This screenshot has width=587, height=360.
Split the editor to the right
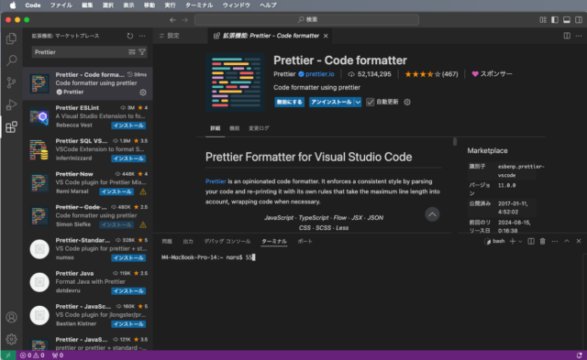[x=567, y=36]
